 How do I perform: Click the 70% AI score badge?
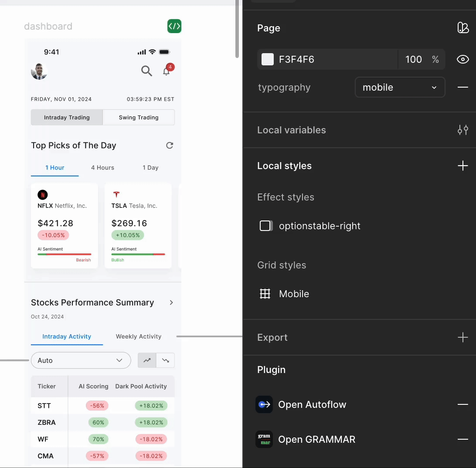tap(99, 439)
